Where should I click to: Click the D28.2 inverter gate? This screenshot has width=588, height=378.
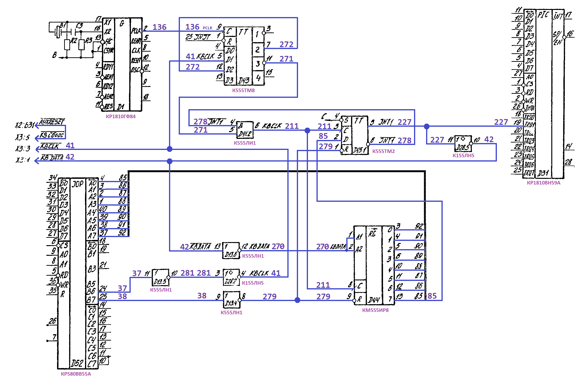coord(231,277)
